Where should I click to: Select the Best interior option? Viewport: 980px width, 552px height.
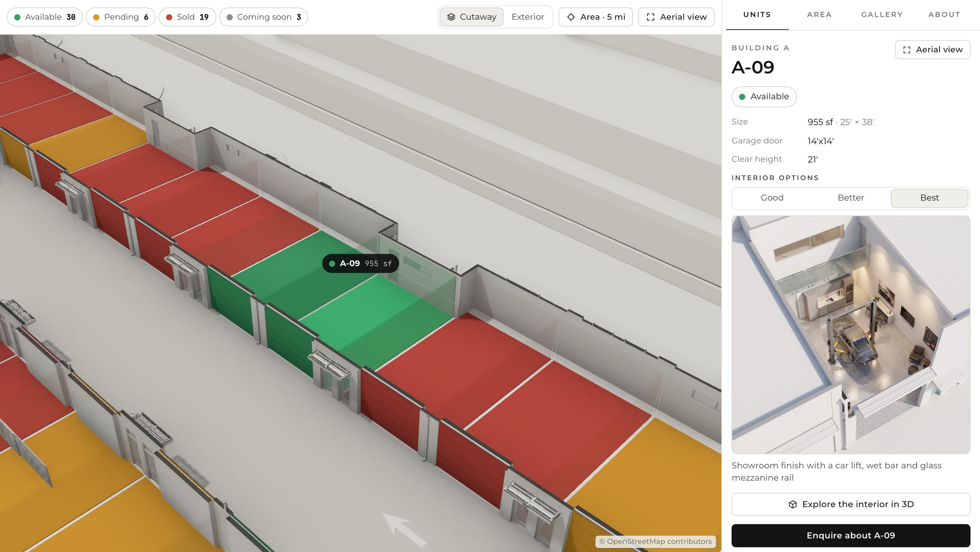pyautogui.click(x=929, y=198)
